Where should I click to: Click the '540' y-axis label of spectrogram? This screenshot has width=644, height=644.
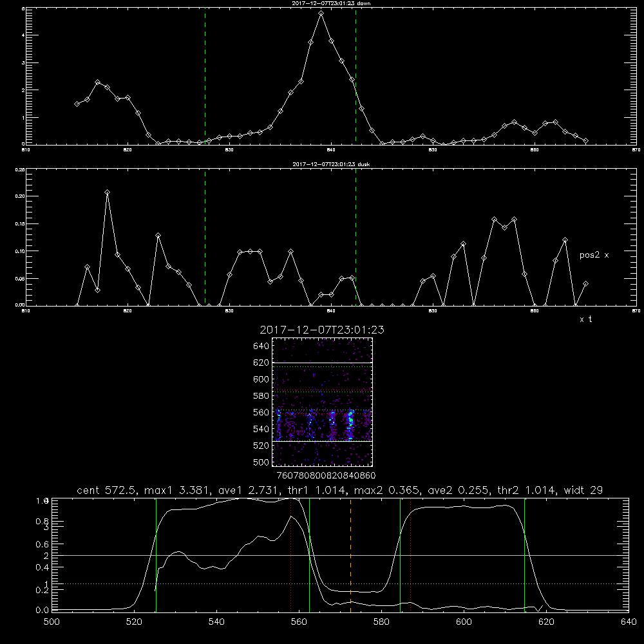tap(261, 429)
